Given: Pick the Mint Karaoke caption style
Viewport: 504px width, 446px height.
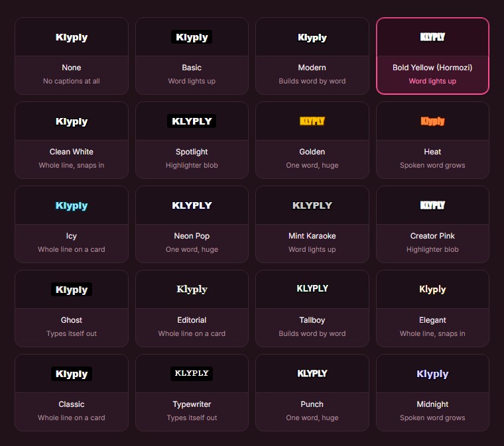Looking at the screenshot, I should tap(312, 224).
